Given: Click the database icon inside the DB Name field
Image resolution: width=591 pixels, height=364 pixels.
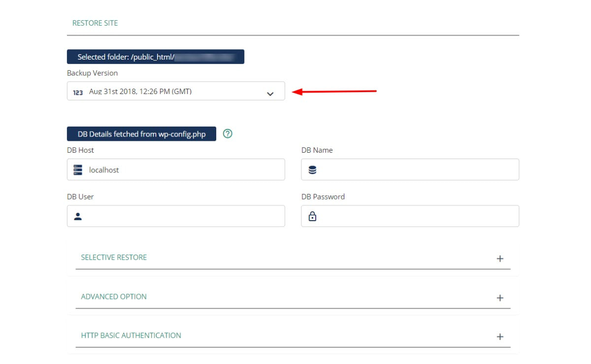Looking at the screenshot, I should [x=311, y=169].
